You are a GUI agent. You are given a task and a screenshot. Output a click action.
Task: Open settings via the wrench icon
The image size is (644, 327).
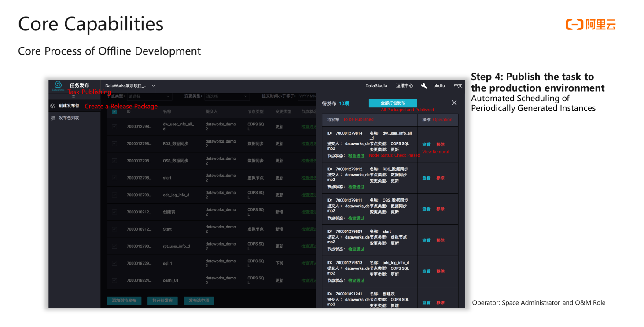point(423,86)
